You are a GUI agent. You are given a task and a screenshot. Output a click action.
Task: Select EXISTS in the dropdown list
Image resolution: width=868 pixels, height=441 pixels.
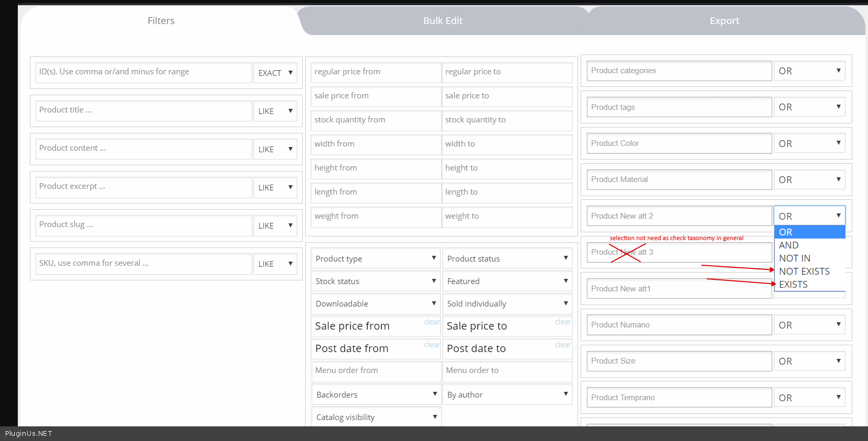click(793, 285)
